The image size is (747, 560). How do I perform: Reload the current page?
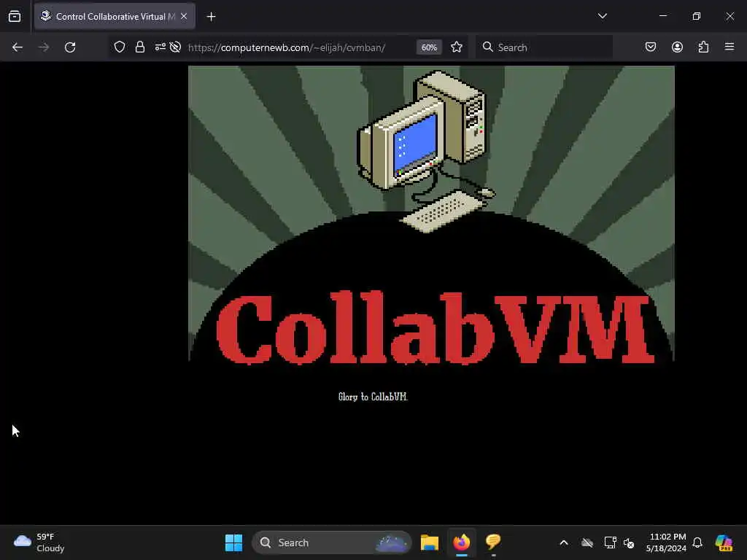pyautogui.click(x=70, y=47)
